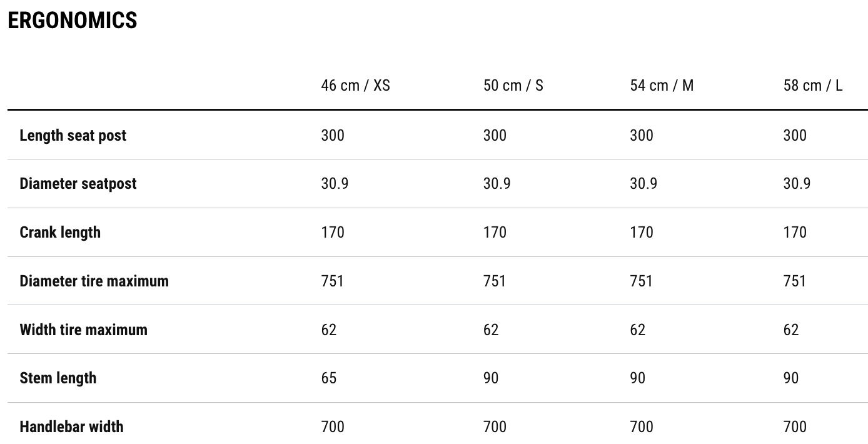The height and width of the screenshot is (444, 868).
Task: Select the handlebar width value for size L
Action: click(x=795, y=426)
